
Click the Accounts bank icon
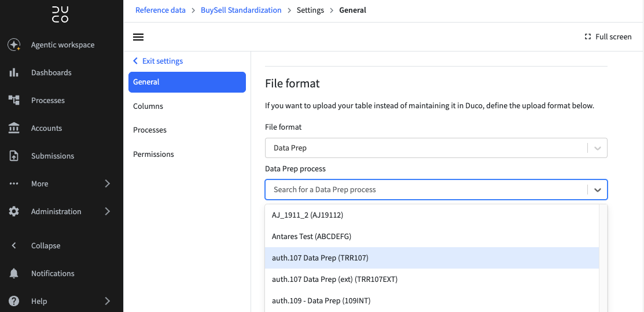point(14,129)
